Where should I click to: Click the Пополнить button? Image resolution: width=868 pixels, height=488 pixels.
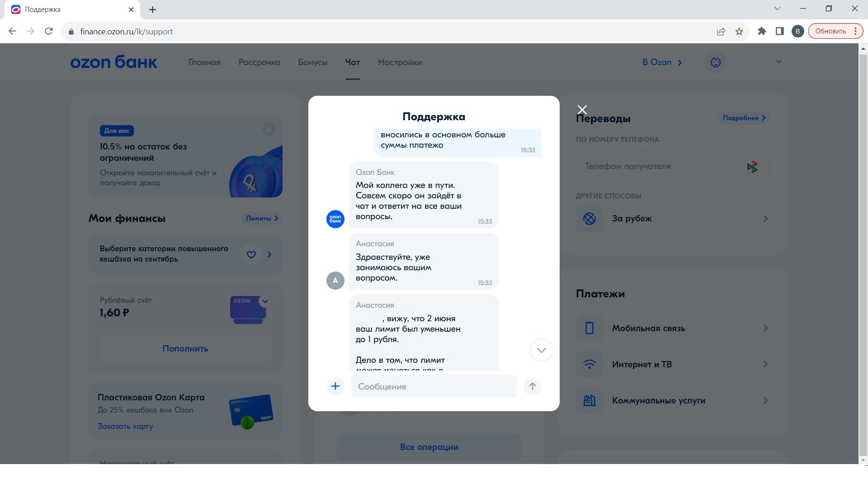click(x=185, y=349)
